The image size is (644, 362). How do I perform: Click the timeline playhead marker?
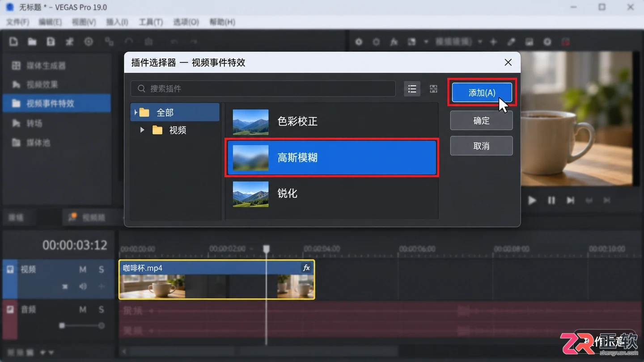point(266,248)
